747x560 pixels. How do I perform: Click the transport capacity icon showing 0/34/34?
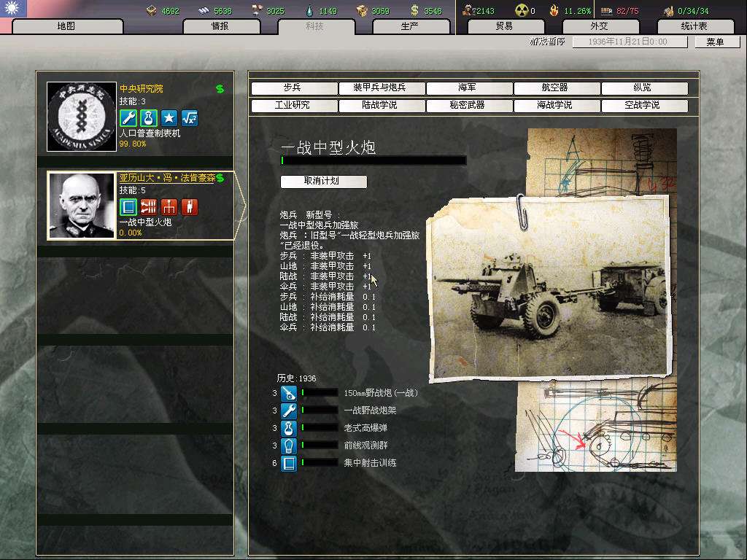tap(669, 10)
